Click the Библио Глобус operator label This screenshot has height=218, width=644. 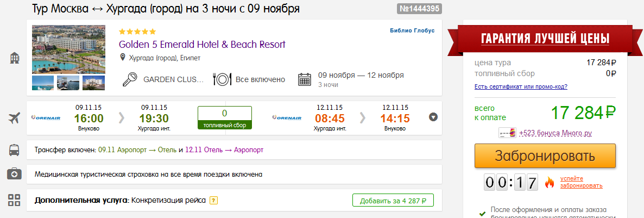point(412,30)
